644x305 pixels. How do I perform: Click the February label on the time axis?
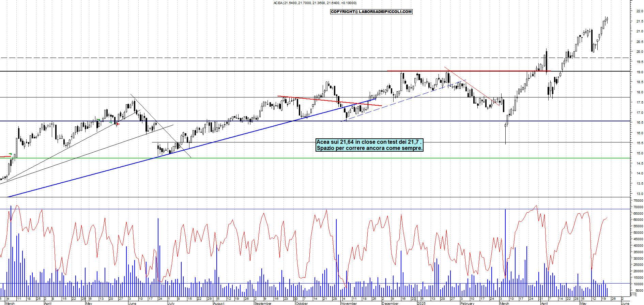pos(467,303)
